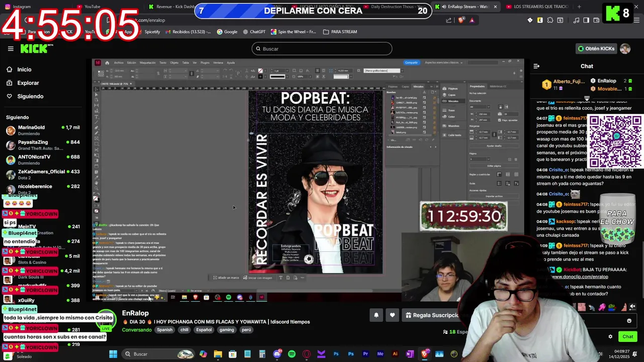Open the Google bookmark

point(227,32)
